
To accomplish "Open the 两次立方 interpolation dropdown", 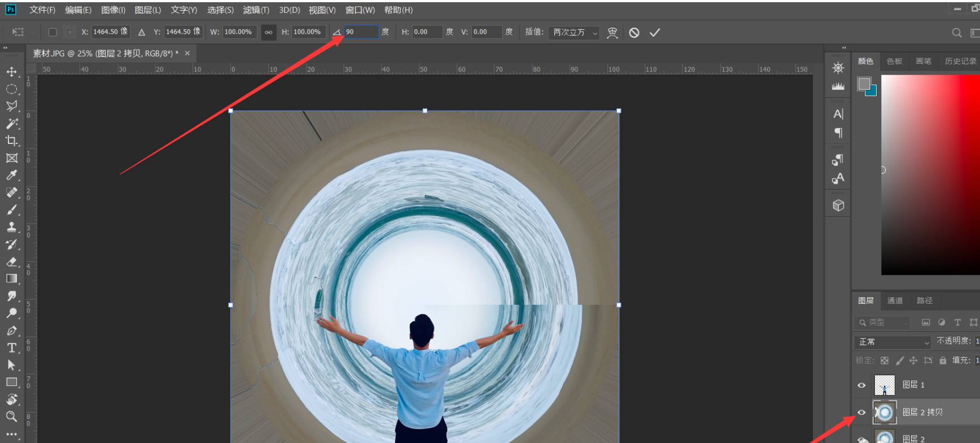I will click(575, 33).
